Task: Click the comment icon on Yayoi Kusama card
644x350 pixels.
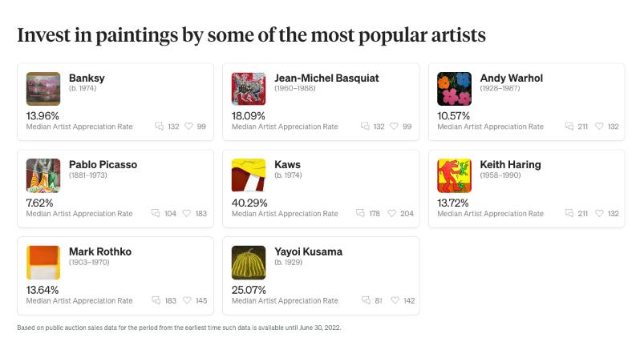Action: click(x=364, y=301)
